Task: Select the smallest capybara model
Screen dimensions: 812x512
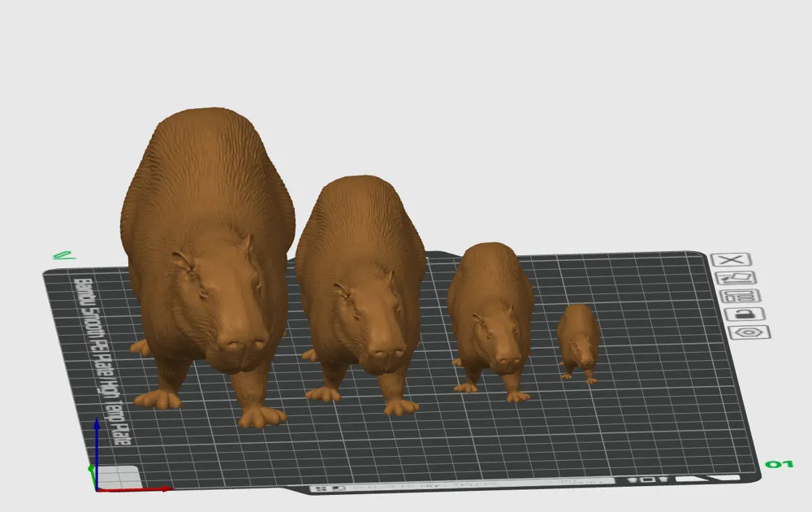Action: pos(579,342)
